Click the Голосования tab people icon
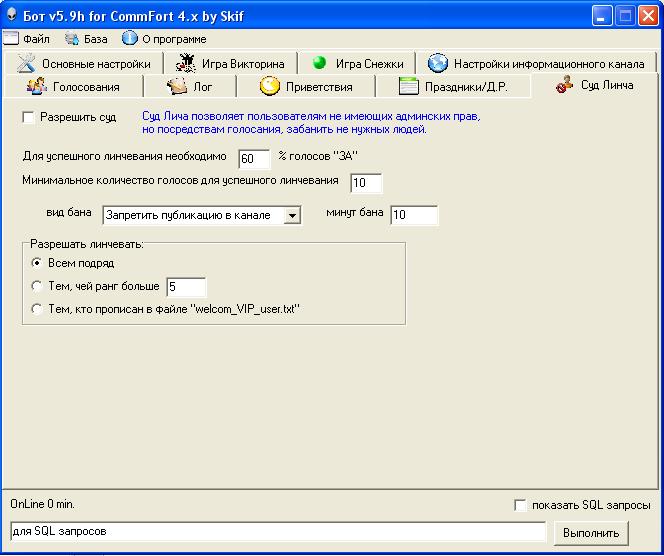Viewport: 664px width, 556px height. tap(37, 86)
